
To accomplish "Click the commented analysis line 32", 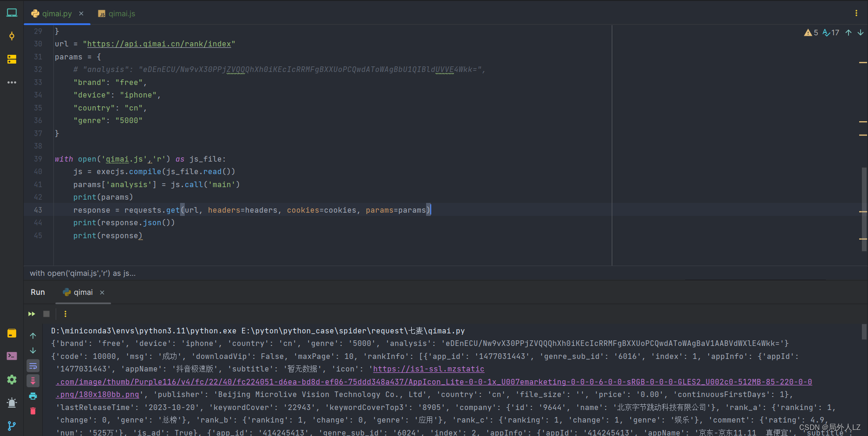I will [x=279, y=69].
